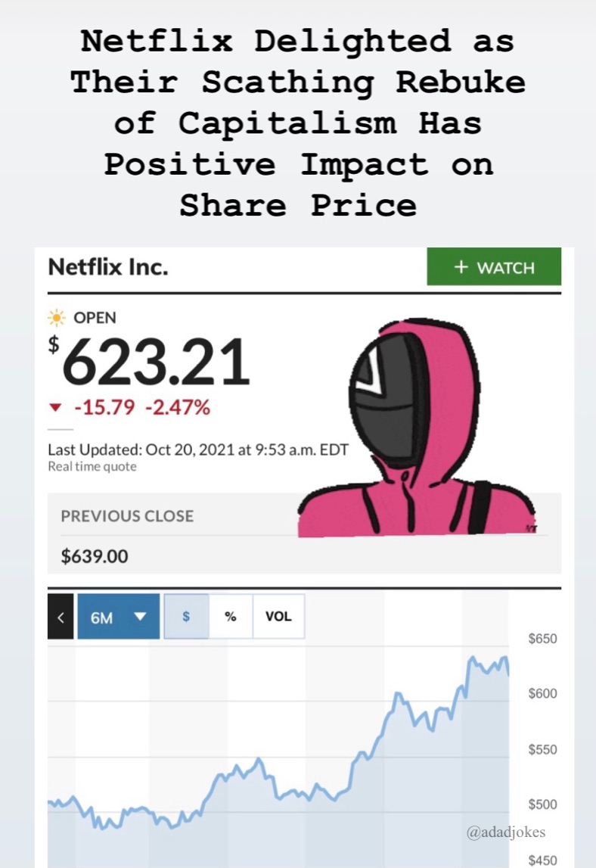Switch chart to percent view
The image size is (596, 868).
pyautogui.click(x=231, y=617)
